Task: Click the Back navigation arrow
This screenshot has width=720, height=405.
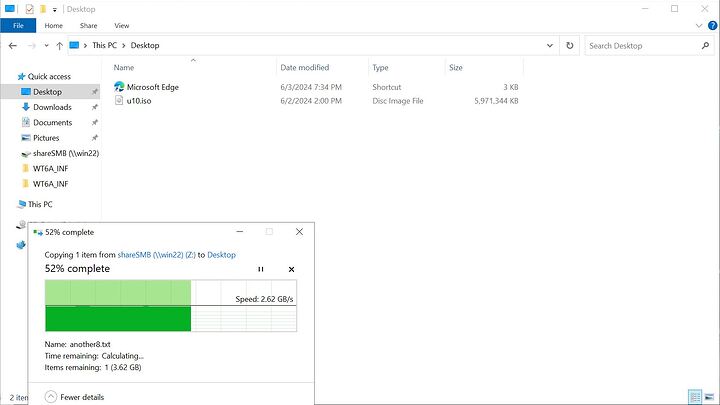Action: coord(12,45)
